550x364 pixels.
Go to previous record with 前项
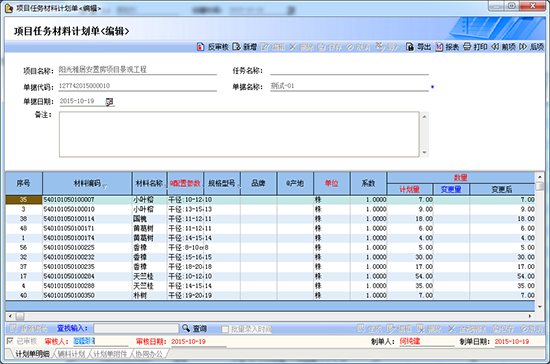495,47
